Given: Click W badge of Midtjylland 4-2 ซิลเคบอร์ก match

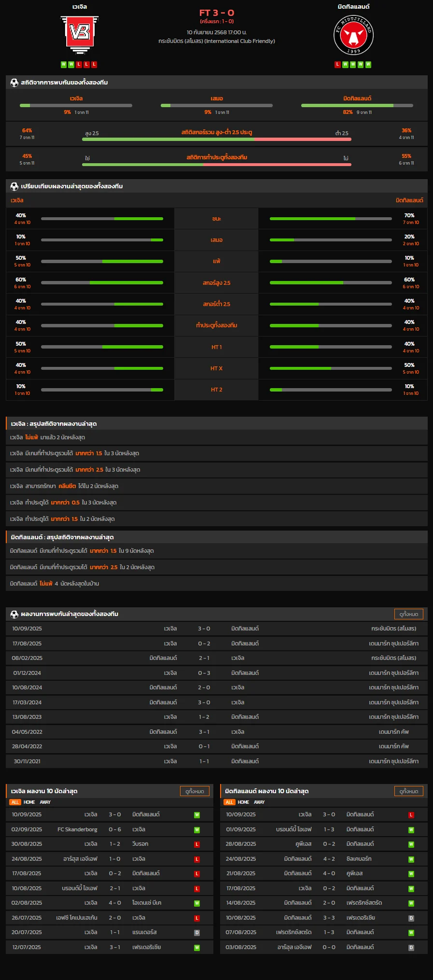Looking at the screenshot, I should tap(411, 859).
